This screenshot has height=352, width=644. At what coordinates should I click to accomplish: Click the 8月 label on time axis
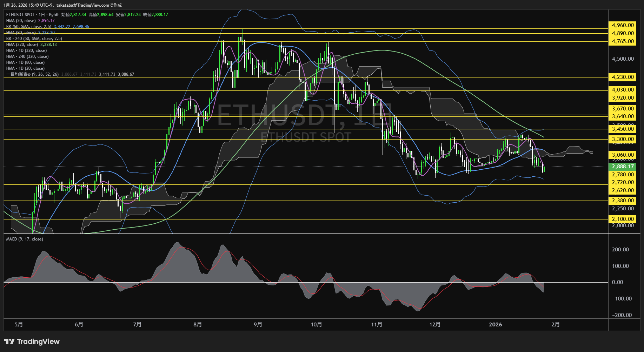[x=198, y=325]
